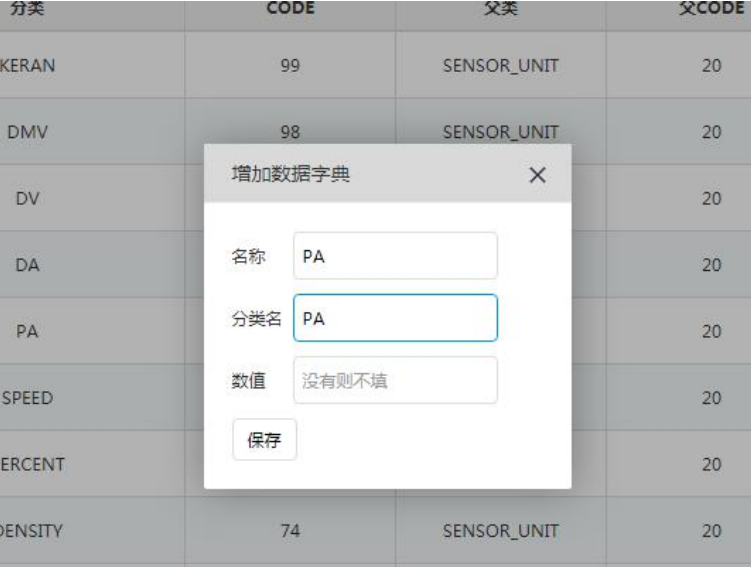Click code value 99 in the table

pyautogui.click(x=291, y=65)
